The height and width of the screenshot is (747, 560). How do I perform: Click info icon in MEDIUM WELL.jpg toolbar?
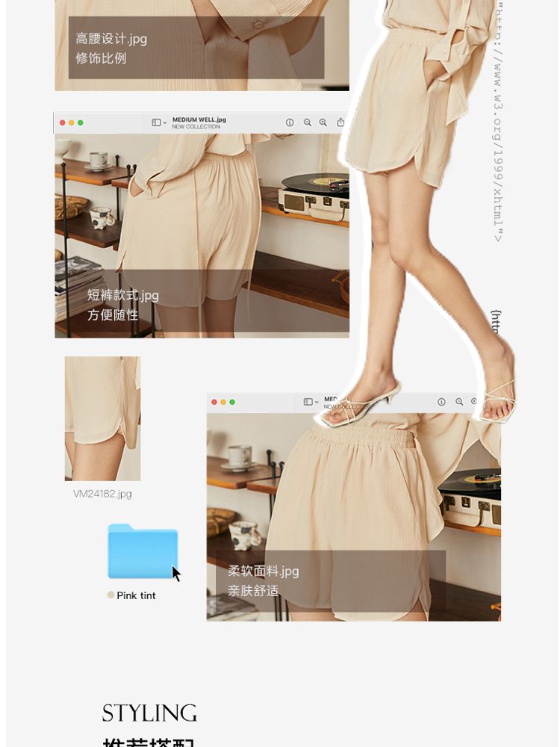coord(290,123)
